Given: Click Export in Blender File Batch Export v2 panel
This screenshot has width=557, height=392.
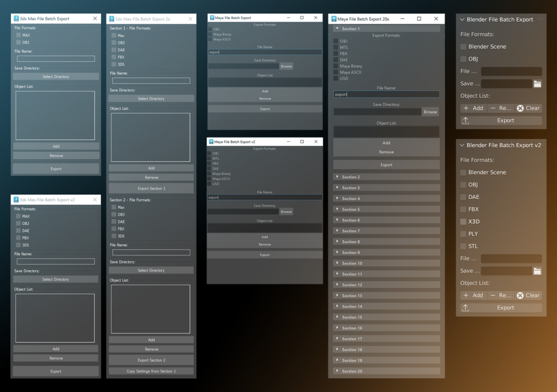Looking at the screenshot, I should (501, 308).
